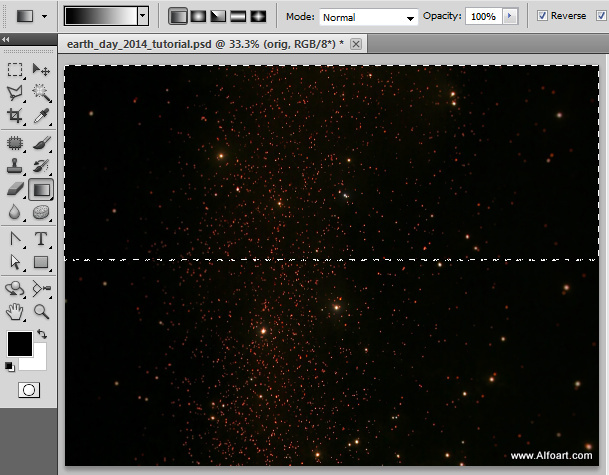Choose the Sponge tool
609x475 pixels.
tap(41, 212)
